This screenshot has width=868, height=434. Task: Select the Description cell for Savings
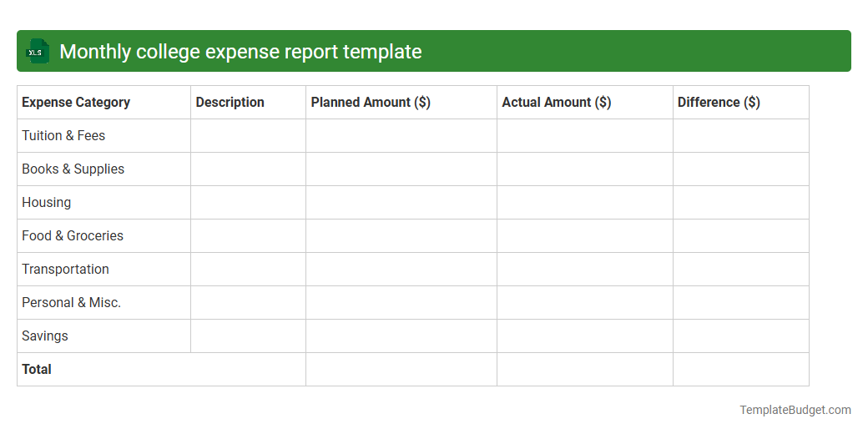click(248, 336)
